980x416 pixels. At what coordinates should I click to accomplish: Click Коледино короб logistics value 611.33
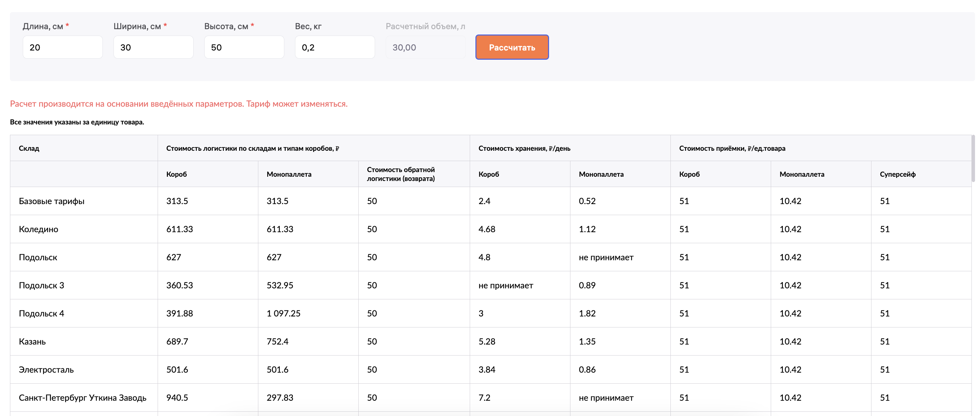pos(180,229)
